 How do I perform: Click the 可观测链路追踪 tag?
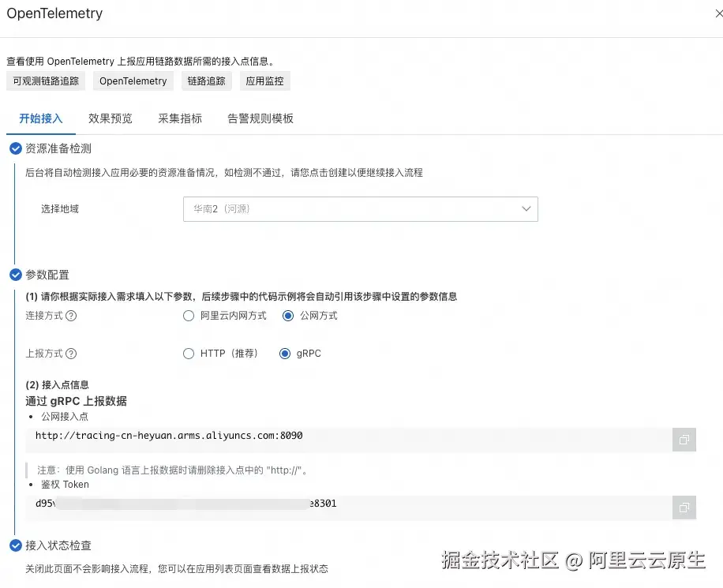pos(45,81)
